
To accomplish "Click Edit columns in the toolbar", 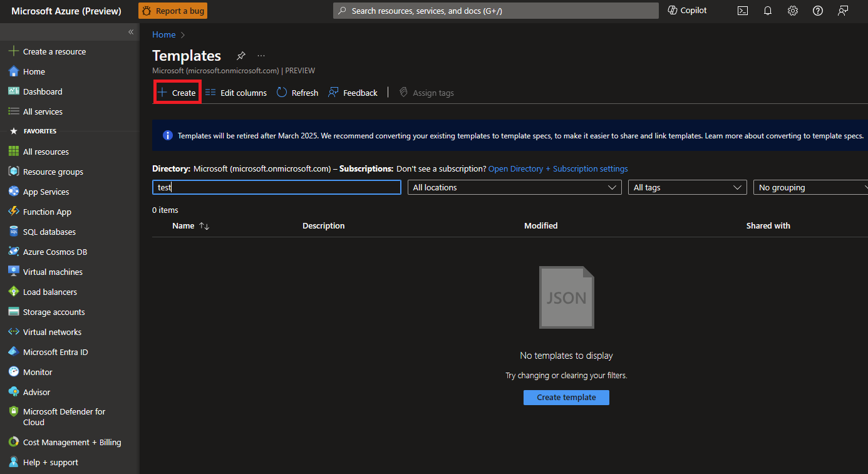I will pyautogui.click(x=236, y=93).
